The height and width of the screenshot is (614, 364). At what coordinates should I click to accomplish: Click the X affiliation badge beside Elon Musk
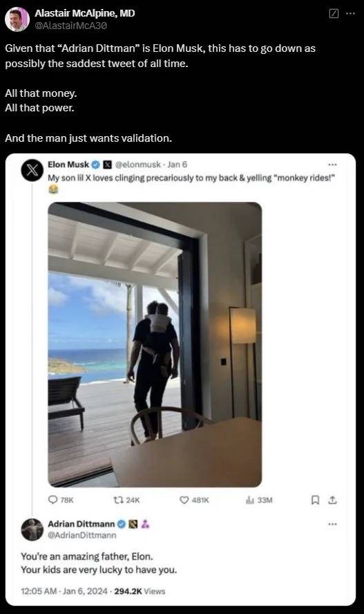[x=108, y=165]
